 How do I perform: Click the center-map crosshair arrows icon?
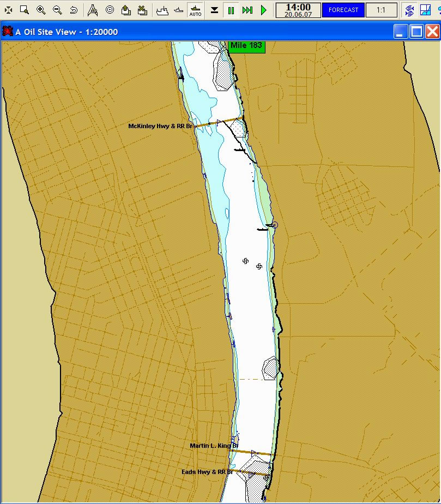[8, 10]
